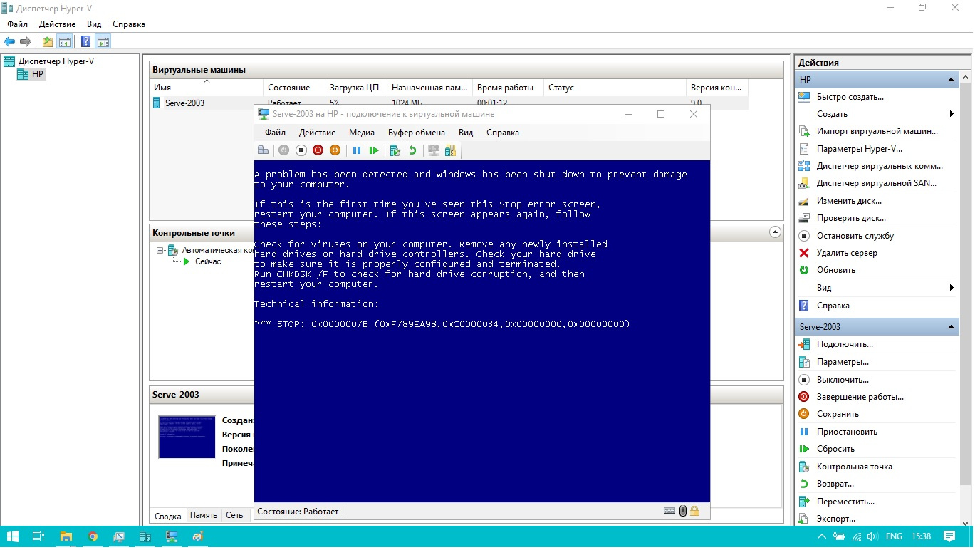Open Файл menu in VM connection window
Viewport: 980px width, 550px height.
(x=275, y=133)
